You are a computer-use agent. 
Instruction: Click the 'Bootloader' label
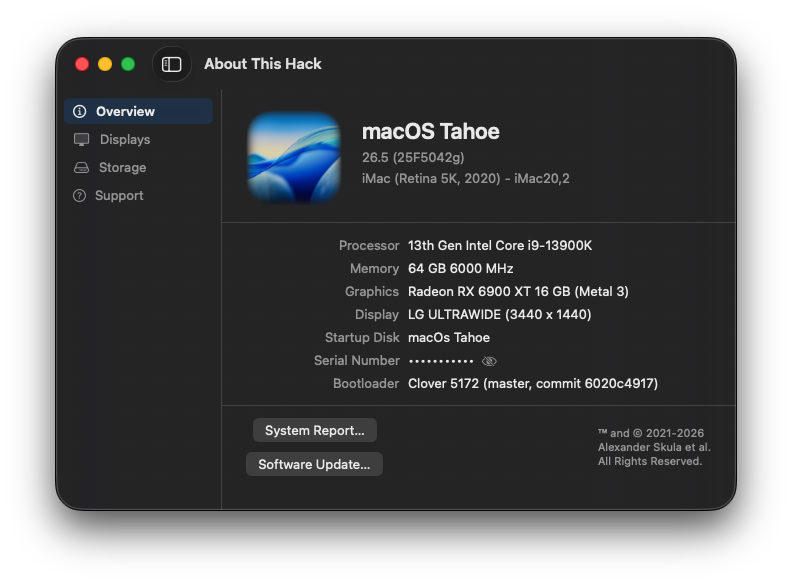pyautogui.click(x=366, y=383)
